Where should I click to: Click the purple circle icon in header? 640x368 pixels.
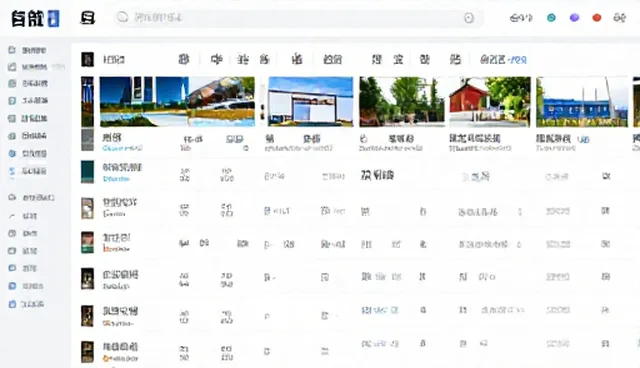(574, 18)
